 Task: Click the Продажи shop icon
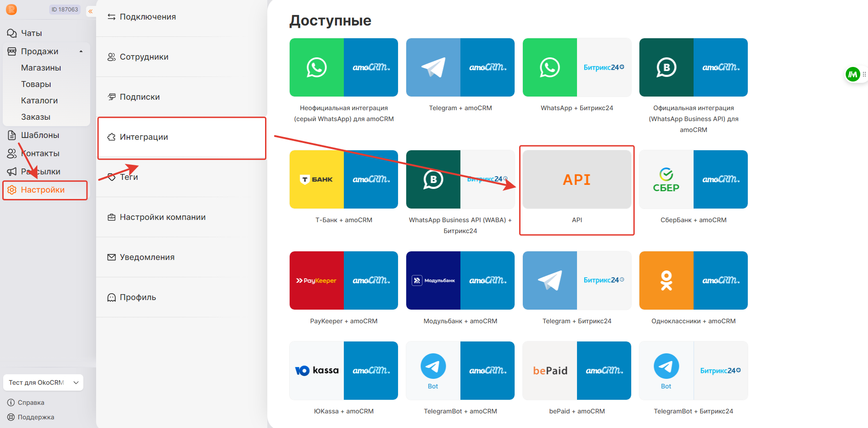coord(12,51)
